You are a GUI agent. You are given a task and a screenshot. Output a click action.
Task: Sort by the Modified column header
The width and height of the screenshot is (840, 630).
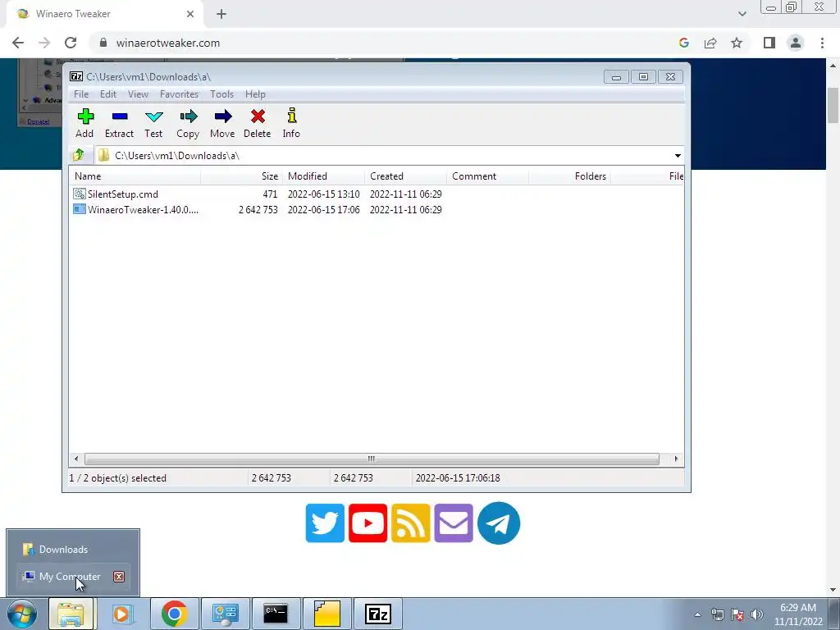point(324,176)
